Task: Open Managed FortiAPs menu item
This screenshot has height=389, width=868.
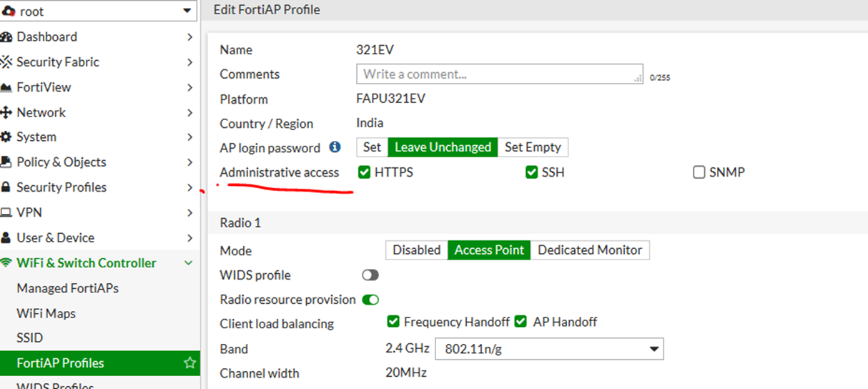Action: [x=68, y=288]
